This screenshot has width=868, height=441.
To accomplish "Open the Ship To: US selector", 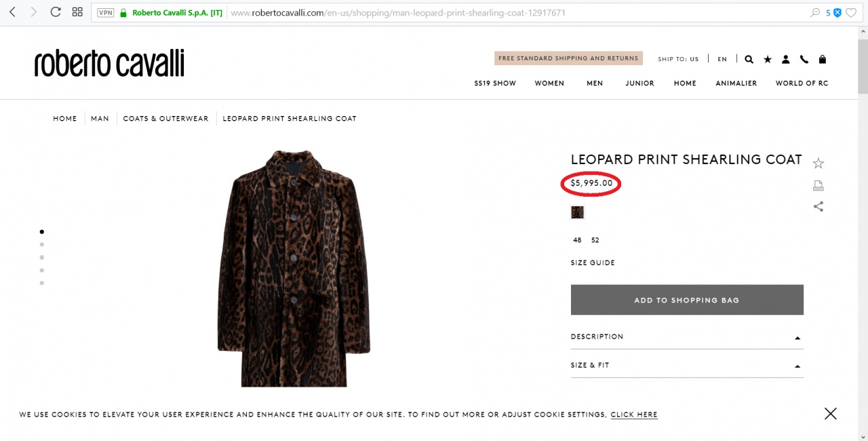I will 678,59.
